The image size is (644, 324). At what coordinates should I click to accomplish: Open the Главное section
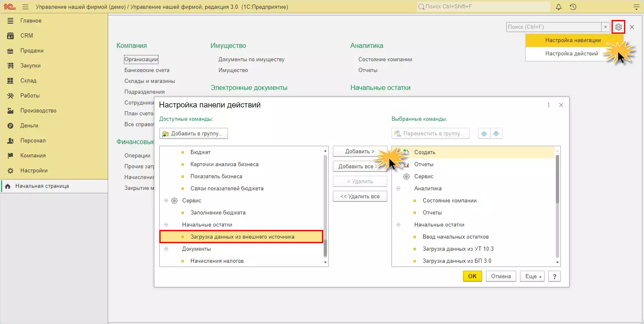click(31, 20)
